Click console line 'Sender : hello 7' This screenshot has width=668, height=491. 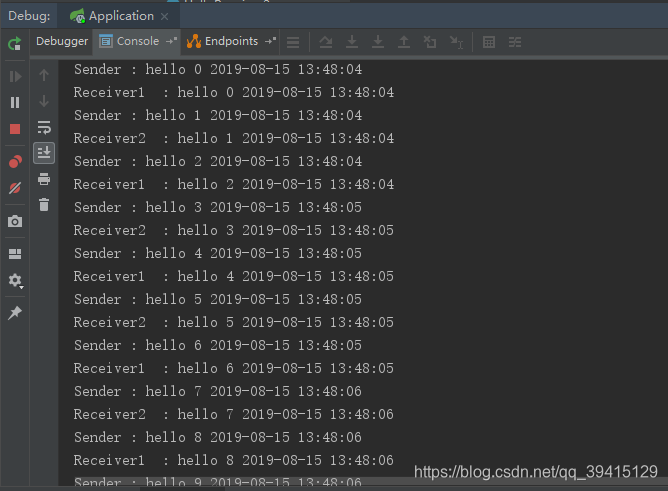pos(218,391)
